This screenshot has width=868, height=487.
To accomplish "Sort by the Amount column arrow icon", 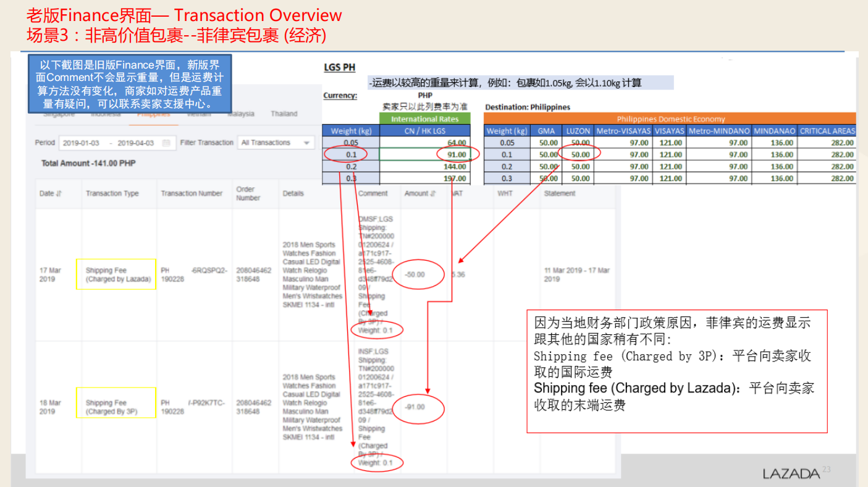I will coord(432,193).
